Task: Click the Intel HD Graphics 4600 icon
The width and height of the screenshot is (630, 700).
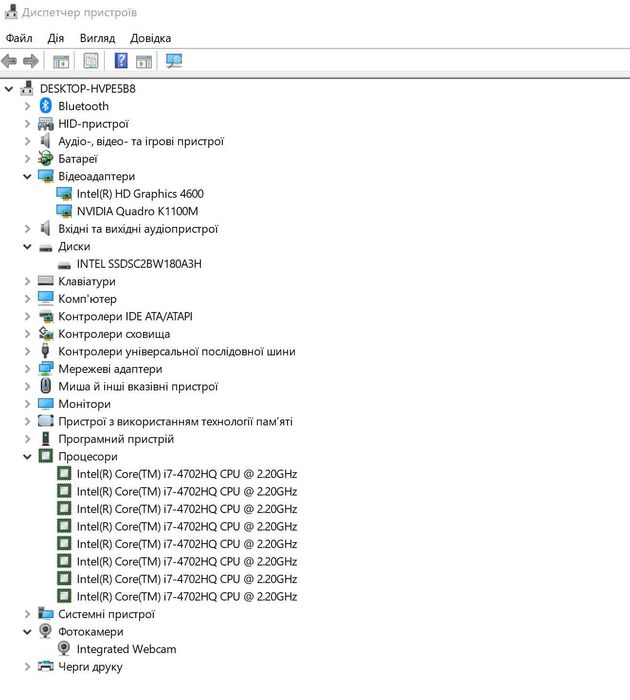Action: pos(64,194)
